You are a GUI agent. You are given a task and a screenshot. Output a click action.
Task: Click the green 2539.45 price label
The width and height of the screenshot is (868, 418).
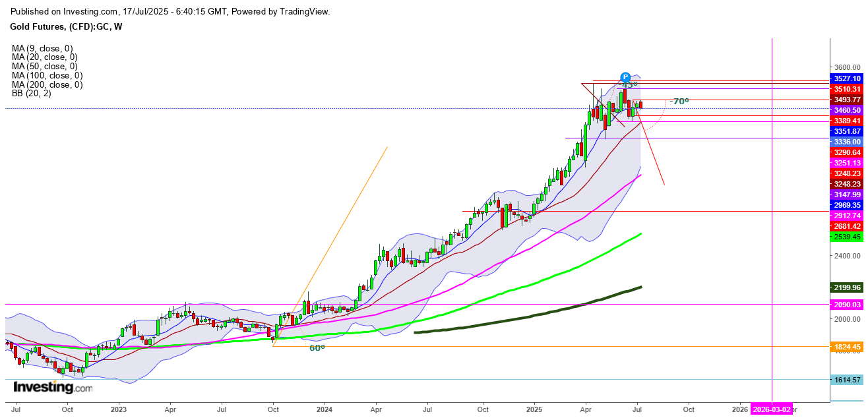(x=846, y=237)
